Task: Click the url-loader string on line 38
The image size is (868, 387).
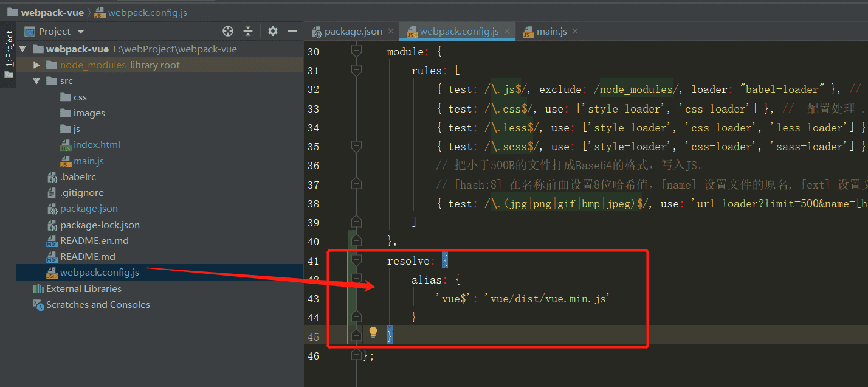Action: coord(779,204)
